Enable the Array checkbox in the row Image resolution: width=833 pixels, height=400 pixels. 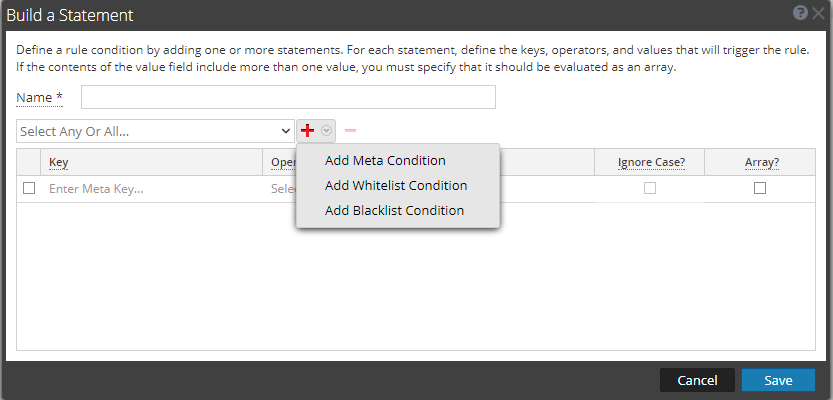tap(760, 188)
